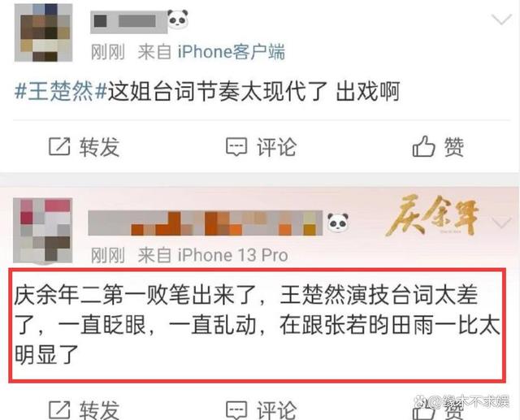This screenshot has width=520, height=420.
Task: Open the #王楚然# hashtag topic
Action: coord(61,91)
